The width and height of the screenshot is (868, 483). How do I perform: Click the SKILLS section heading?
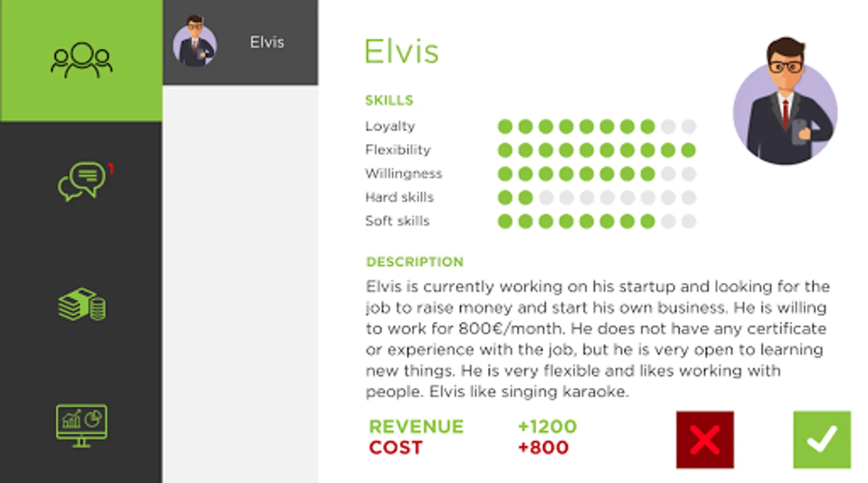coord(389,100)
